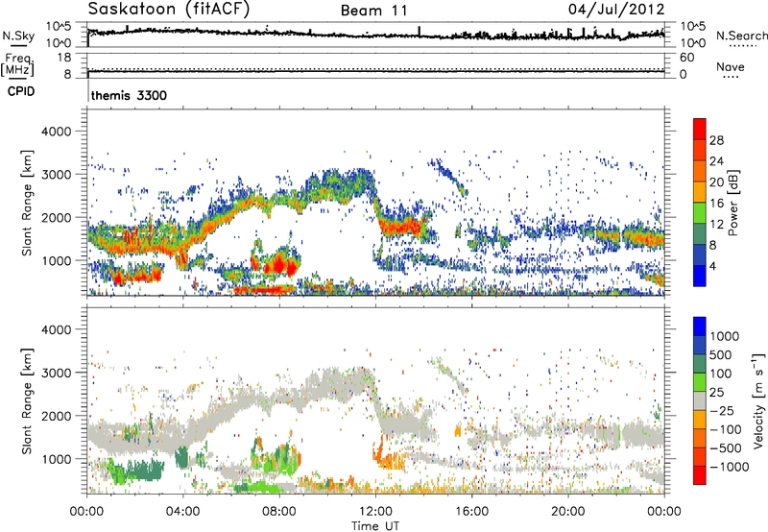
Task: Click the "N.Search" legend label
Action: (x=741, y=36)
